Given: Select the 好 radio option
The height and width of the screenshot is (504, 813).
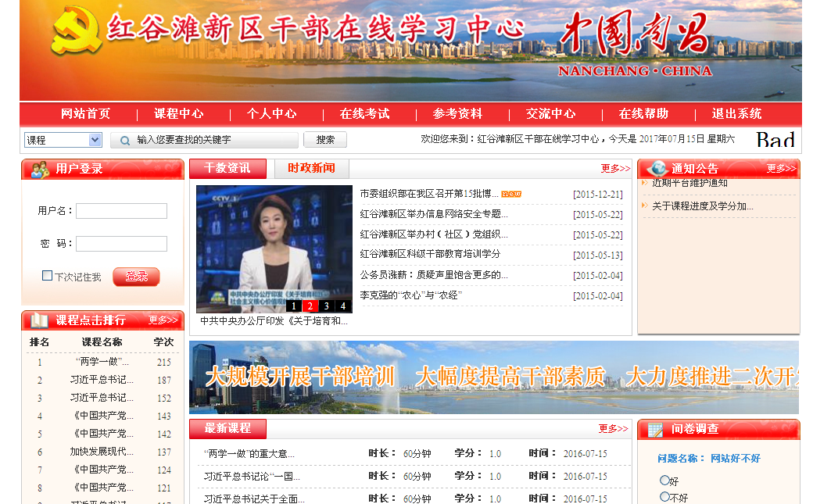Looking at the screenshot, I should tap(664, 481).
